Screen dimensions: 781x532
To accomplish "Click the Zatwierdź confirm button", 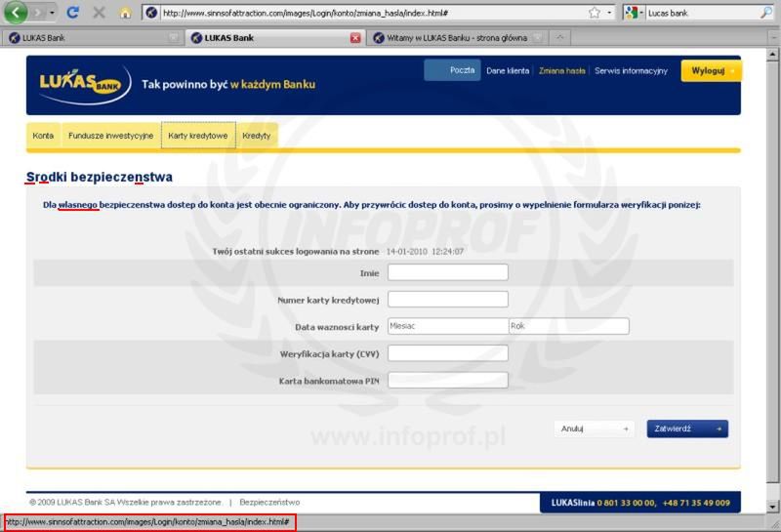I will coord(687,429).
